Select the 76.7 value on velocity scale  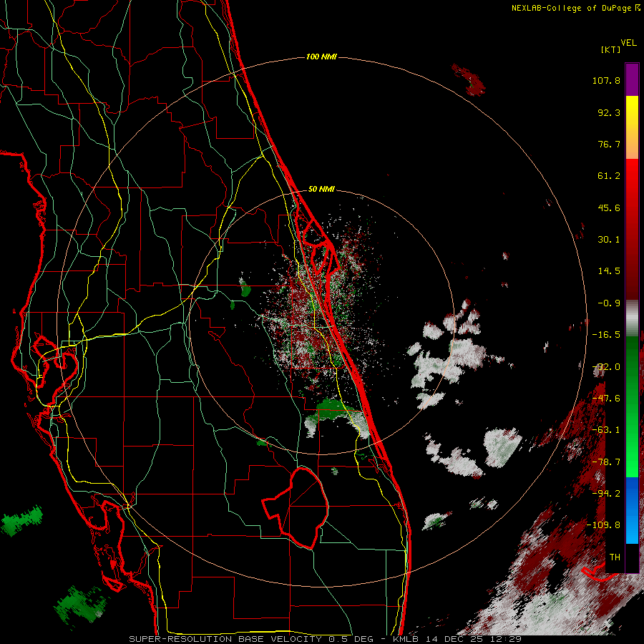point(609,144)
